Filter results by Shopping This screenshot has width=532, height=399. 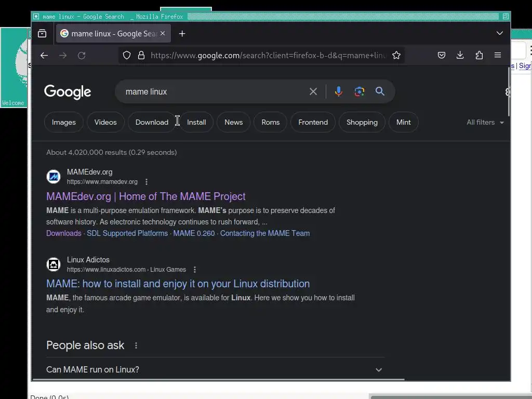point(362,122)
